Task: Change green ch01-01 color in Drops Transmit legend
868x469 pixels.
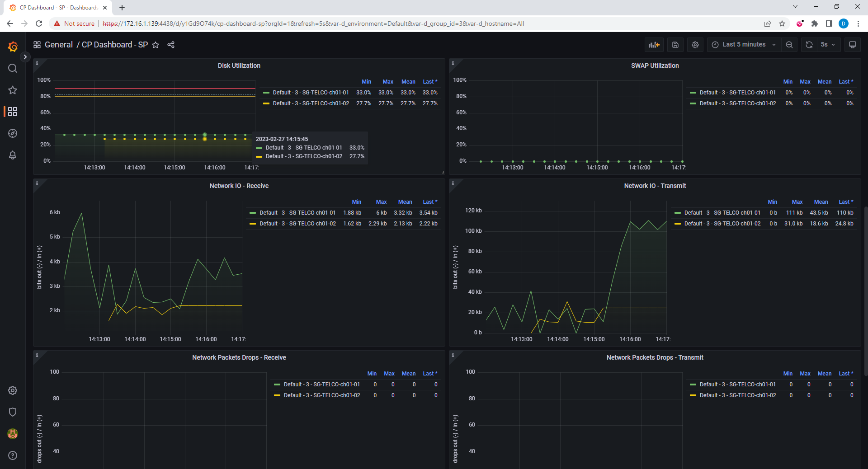Action: click(x=693, y=385)
